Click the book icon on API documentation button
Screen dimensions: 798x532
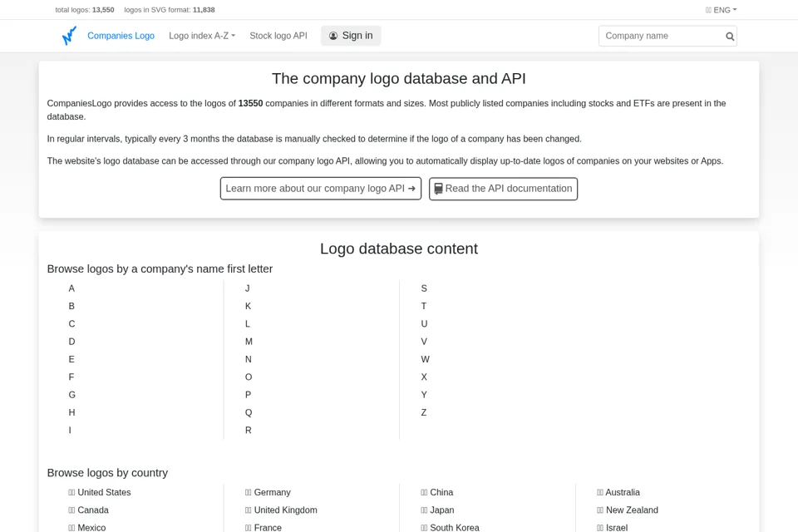438,189
